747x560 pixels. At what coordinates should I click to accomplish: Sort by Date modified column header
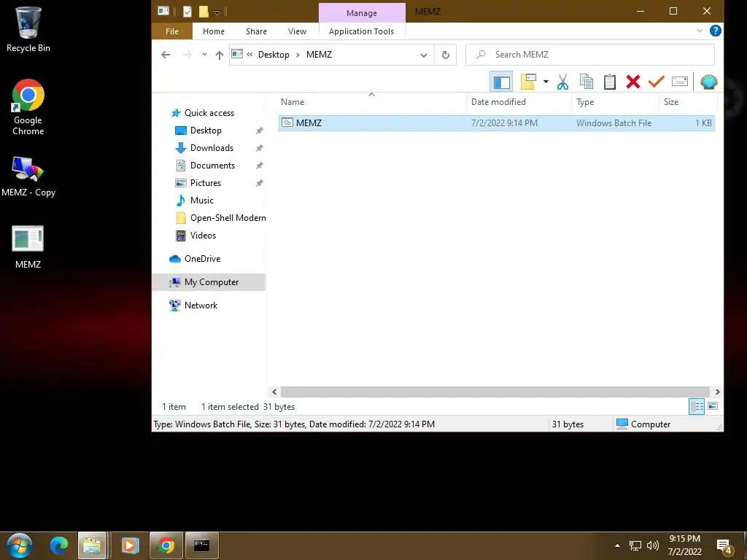[x=519, y=102]
